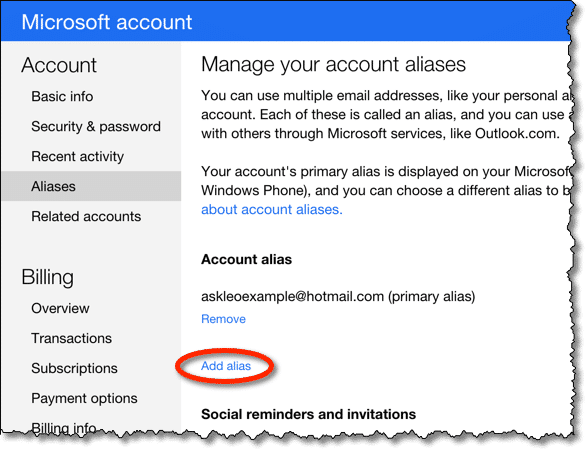587x450 pixels.
Task: Open Billing info sidebar item
Action: click(64, 428)
